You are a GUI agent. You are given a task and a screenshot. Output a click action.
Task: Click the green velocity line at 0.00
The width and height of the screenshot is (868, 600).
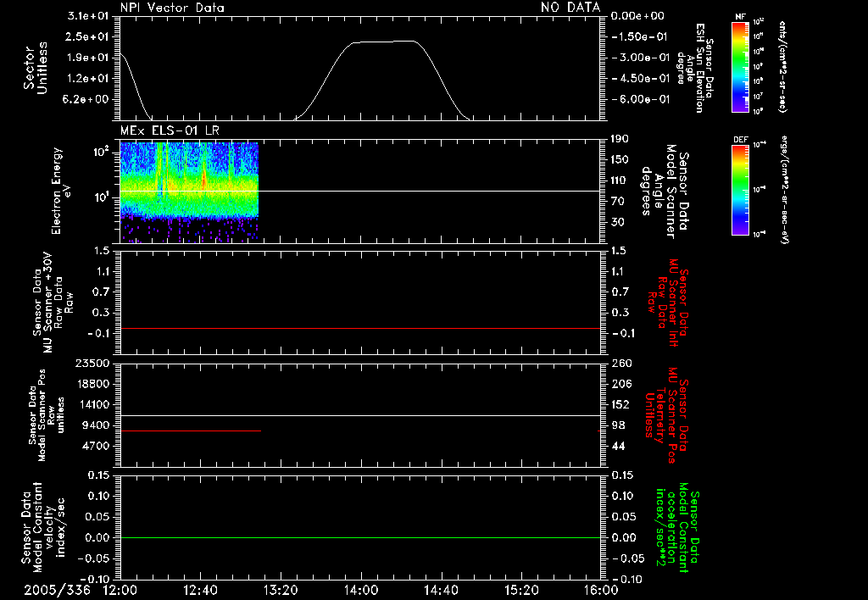click(360, 537)
